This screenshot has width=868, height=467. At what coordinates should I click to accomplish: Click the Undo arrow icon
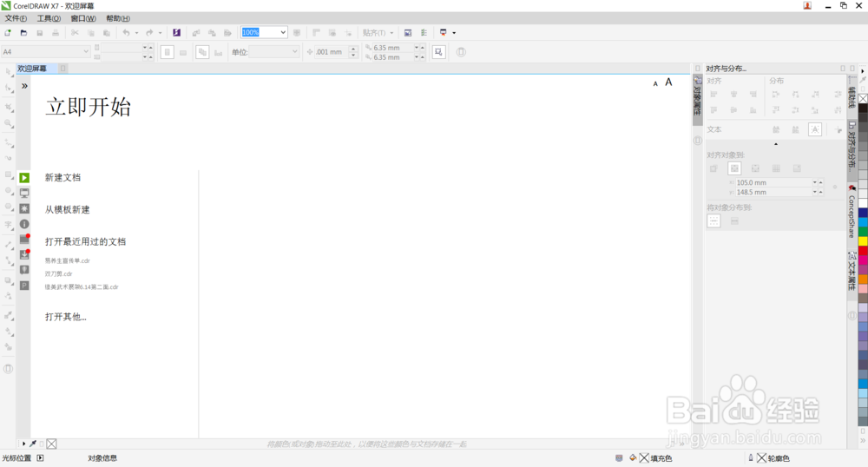click(x=126, y=33)
